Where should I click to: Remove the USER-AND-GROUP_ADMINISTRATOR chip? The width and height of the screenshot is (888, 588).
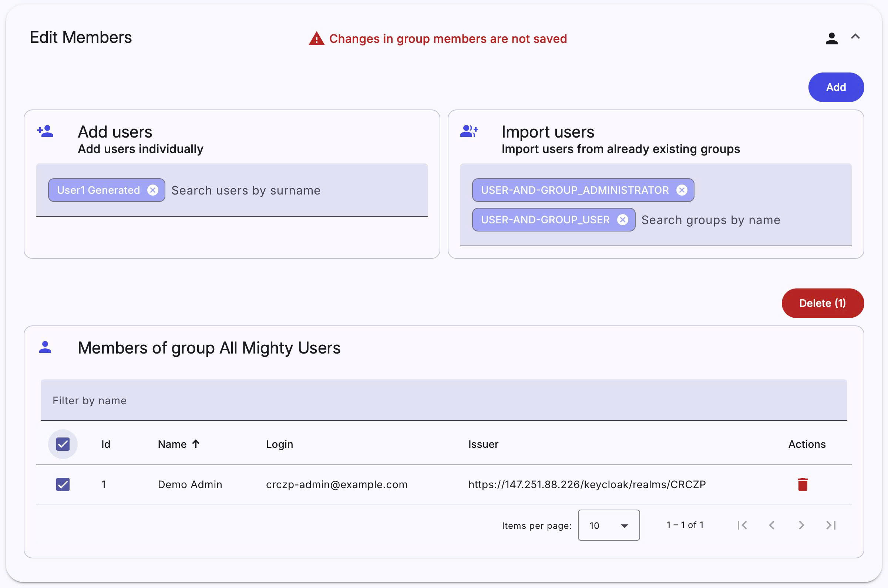[682, 190]
